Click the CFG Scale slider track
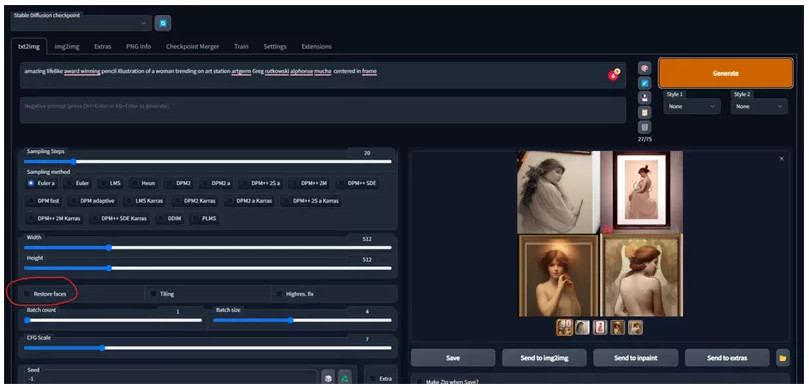 tap(207, 348)
